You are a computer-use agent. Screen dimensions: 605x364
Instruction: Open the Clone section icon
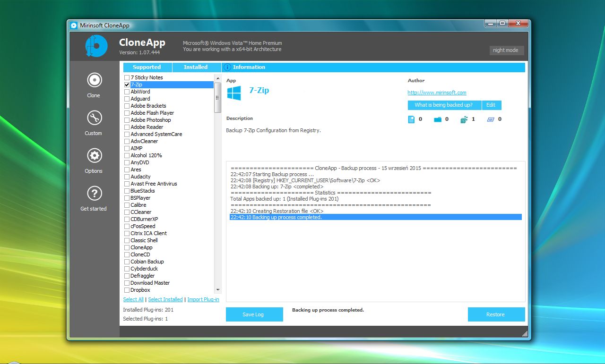point(95,80)
